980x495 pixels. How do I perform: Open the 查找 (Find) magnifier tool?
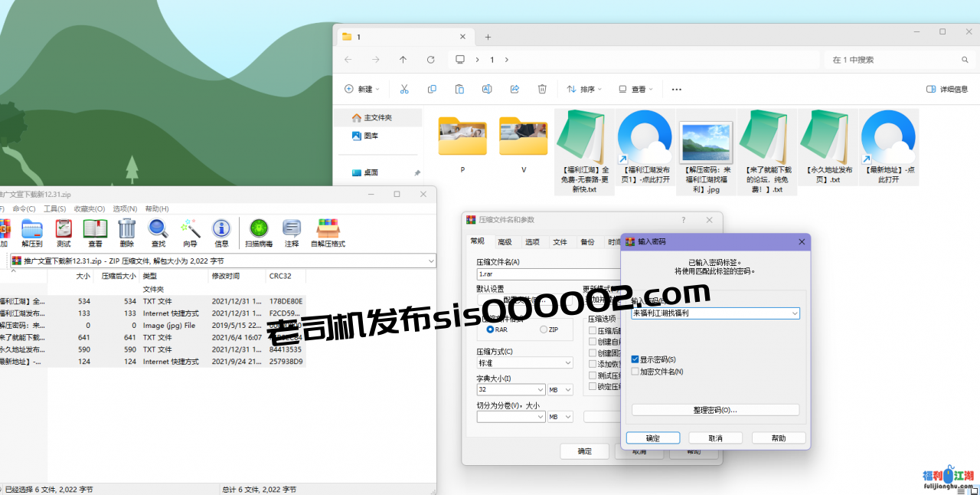pyautogui.click(x=158, y=229)
